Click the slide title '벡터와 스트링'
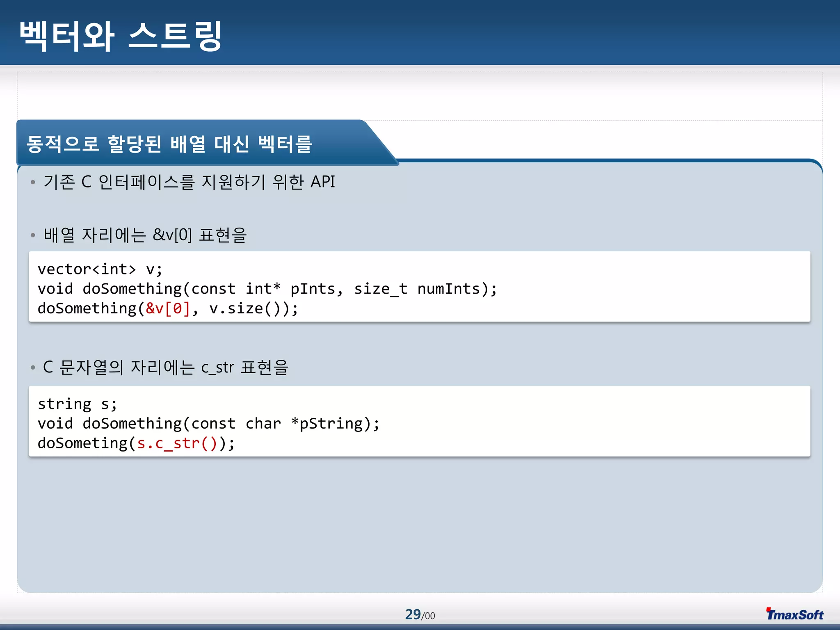840x630 pixels. [120, 36]
